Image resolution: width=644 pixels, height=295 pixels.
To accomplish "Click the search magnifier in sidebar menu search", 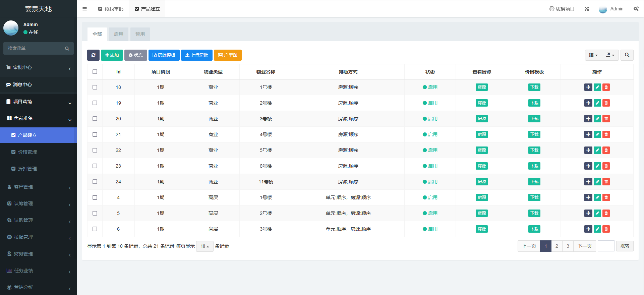I will point(67,49).
